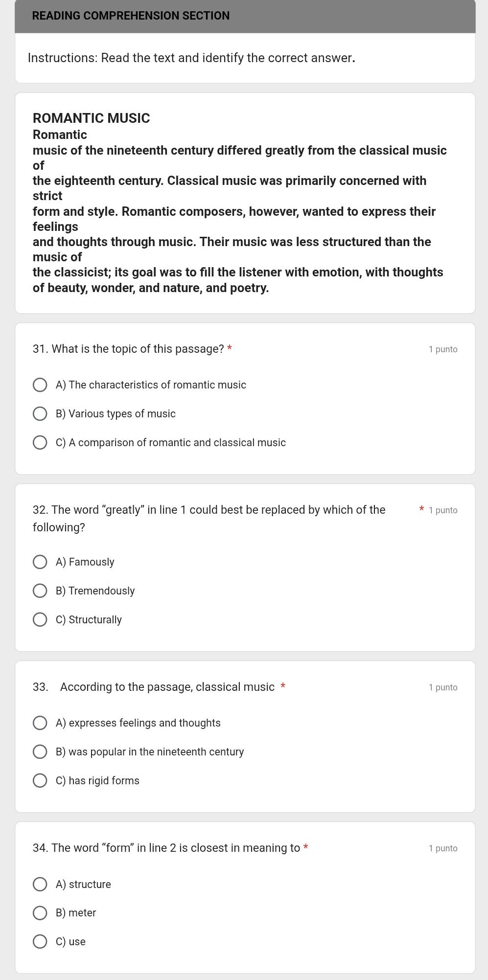
Task: Select 'Famously' for question 32
Action: point(40,562)
